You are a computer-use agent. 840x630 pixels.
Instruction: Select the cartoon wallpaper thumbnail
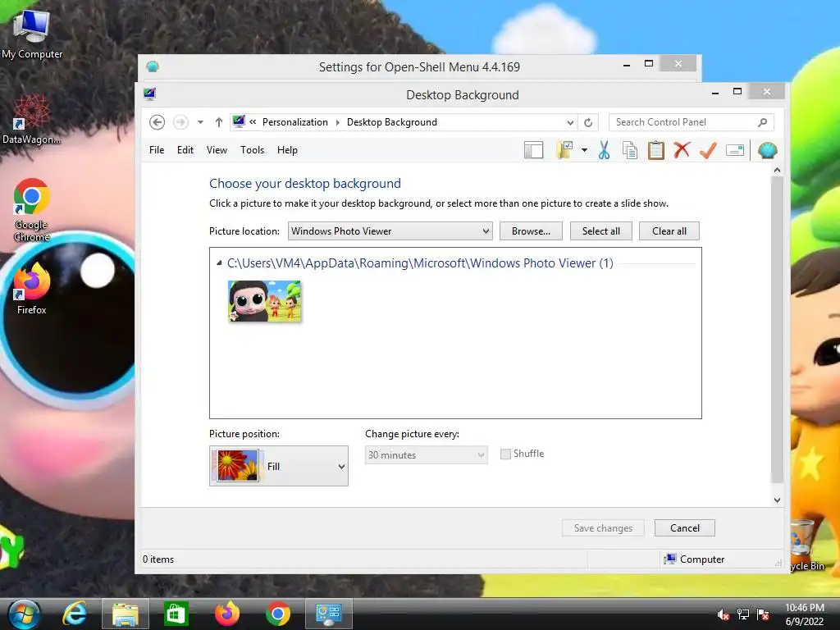264,301
